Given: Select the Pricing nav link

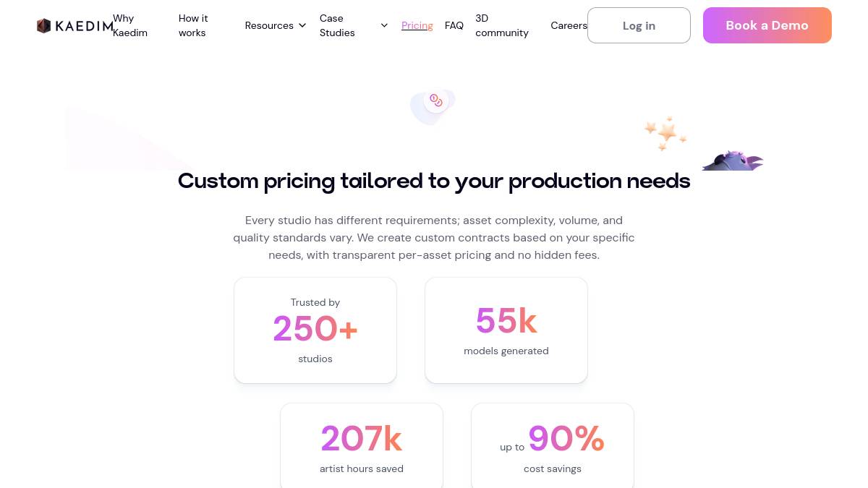Looking at the screenshot, I should coord(417,25).
